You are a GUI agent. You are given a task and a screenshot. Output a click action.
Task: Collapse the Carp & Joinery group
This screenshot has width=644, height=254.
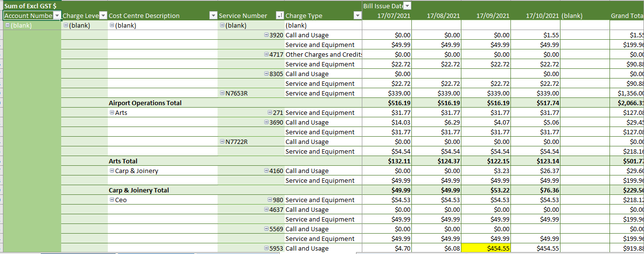112,171
